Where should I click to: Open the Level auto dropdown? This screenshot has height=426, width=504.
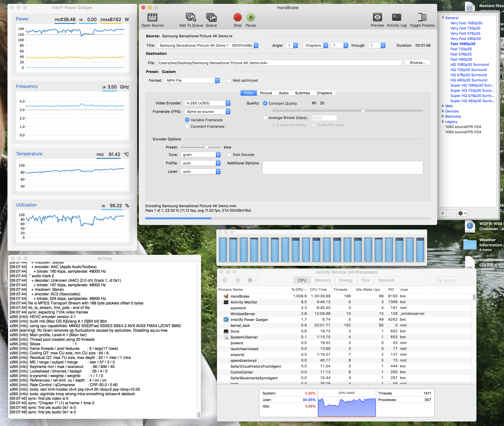201,172
